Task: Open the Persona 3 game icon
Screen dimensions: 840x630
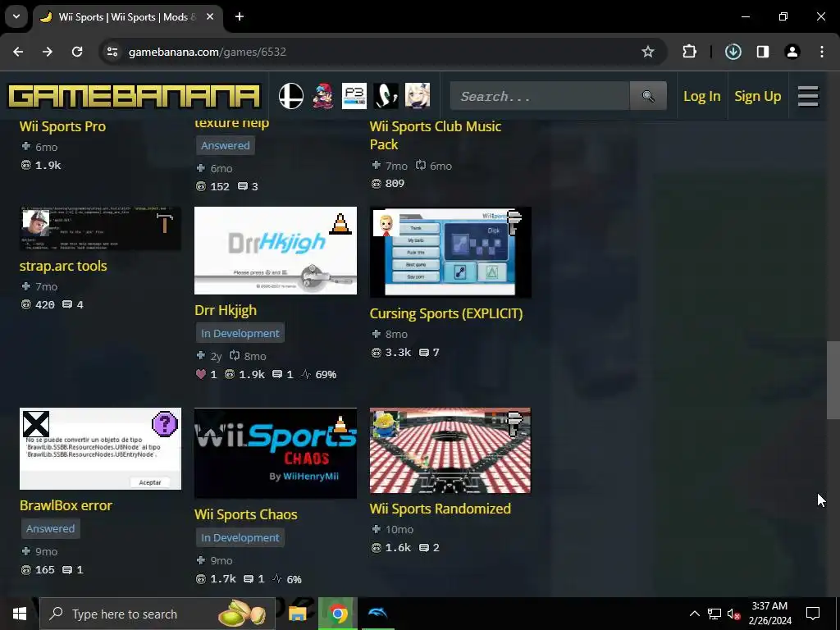Action: tap(354, 97)
